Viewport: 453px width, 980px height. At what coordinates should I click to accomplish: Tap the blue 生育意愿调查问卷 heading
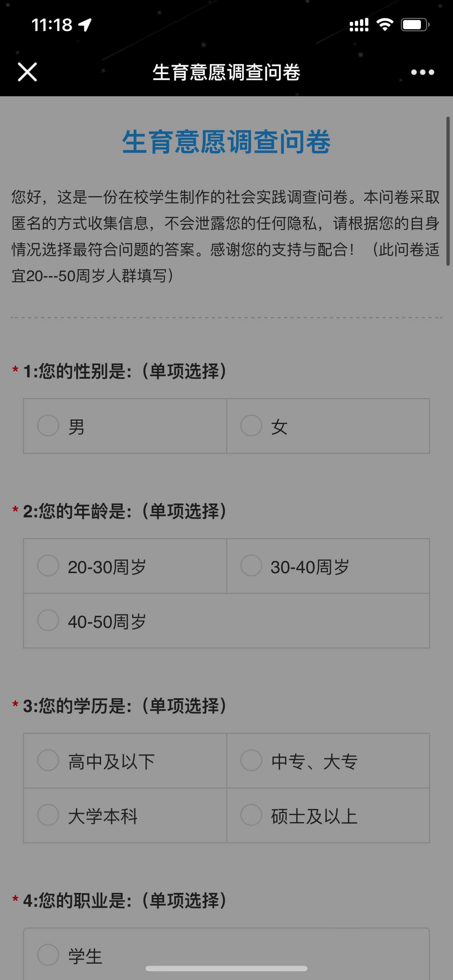coord(226,142)
